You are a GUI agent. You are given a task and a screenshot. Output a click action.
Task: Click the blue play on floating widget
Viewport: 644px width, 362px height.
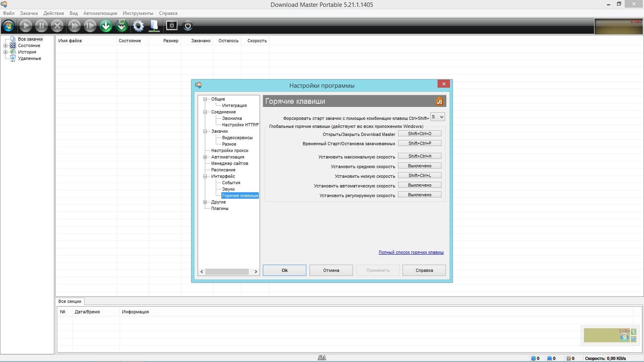tap(634, 339)
